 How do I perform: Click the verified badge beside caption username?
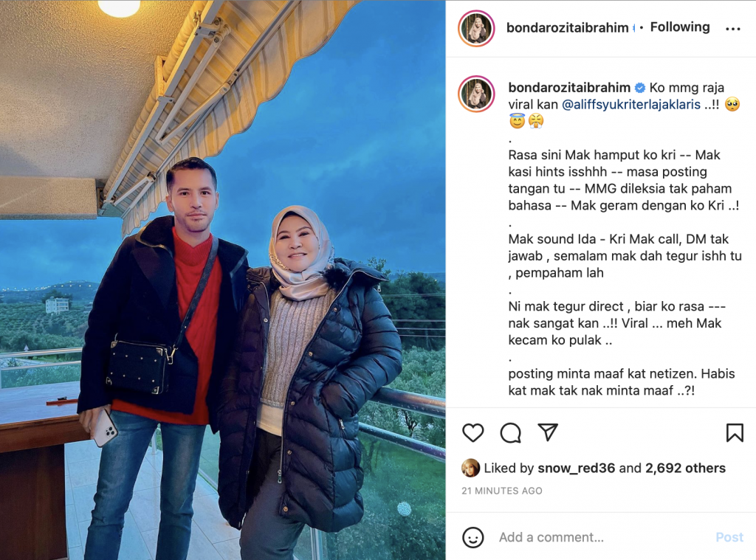coord(640,88)
